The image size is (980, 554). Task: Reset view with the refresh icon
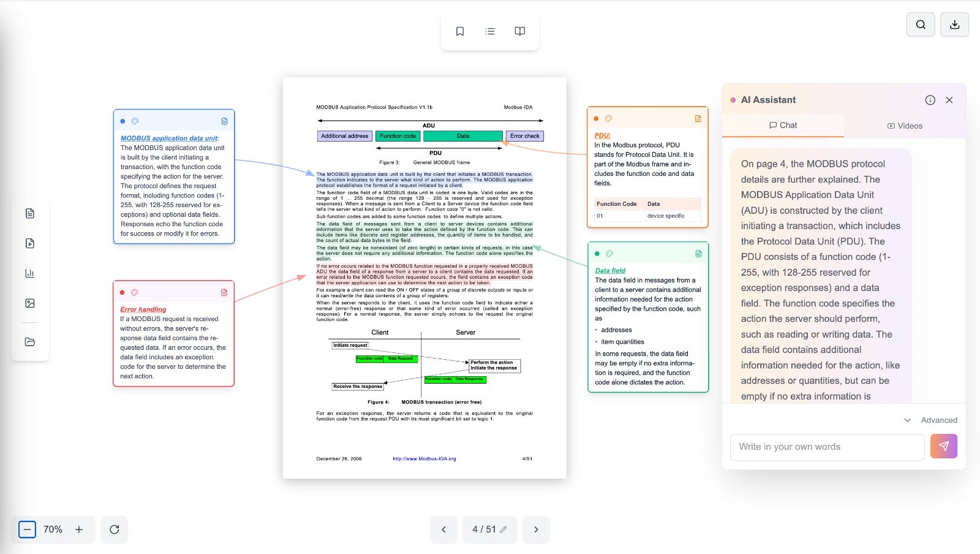click(115, 529)
